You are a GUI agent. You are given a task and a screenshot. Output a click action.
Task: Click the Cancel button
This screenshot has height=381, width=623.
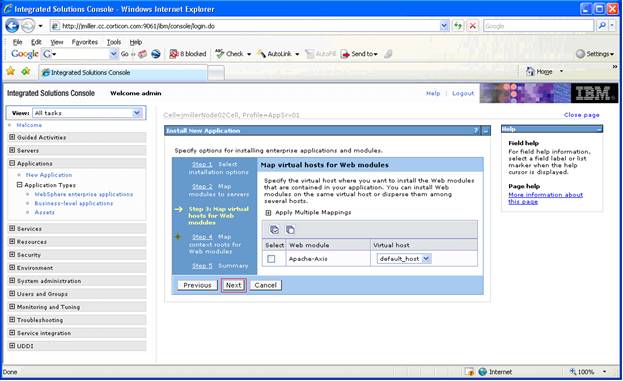pos(265,285)
